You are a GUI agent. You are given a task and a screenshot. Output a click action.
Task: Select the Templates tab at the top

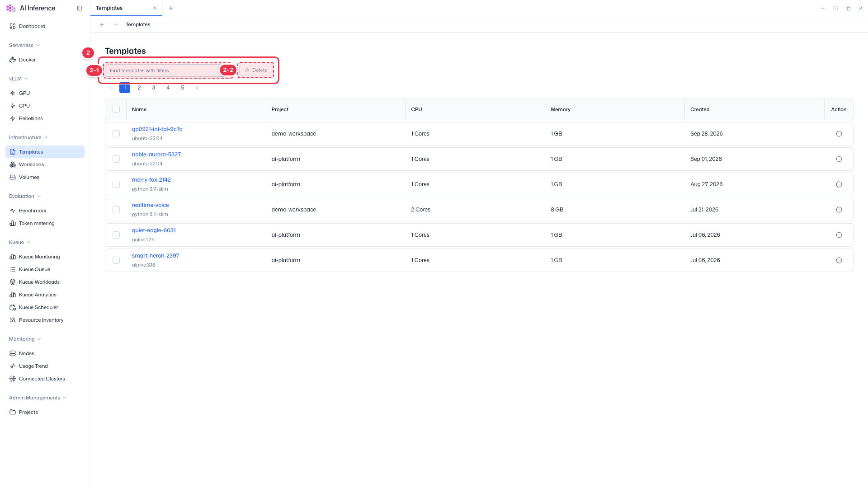coord(126,8)
